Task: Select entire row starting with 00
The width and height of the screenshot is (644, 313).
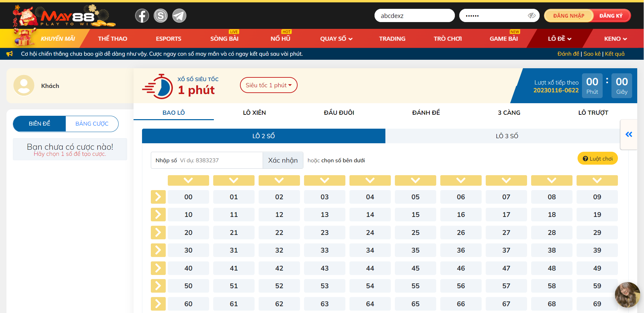Action: click(x=158, y=197)
